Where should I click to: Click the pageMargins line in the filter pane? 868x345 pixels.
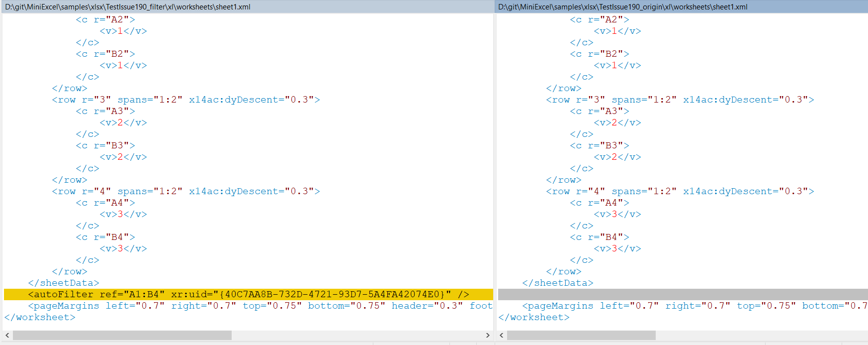(x=260, y=306)
